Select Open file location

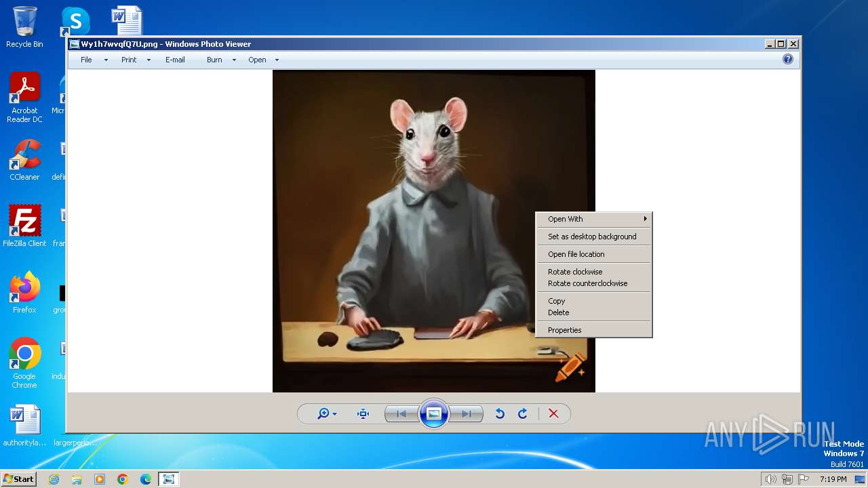[594, 254]
